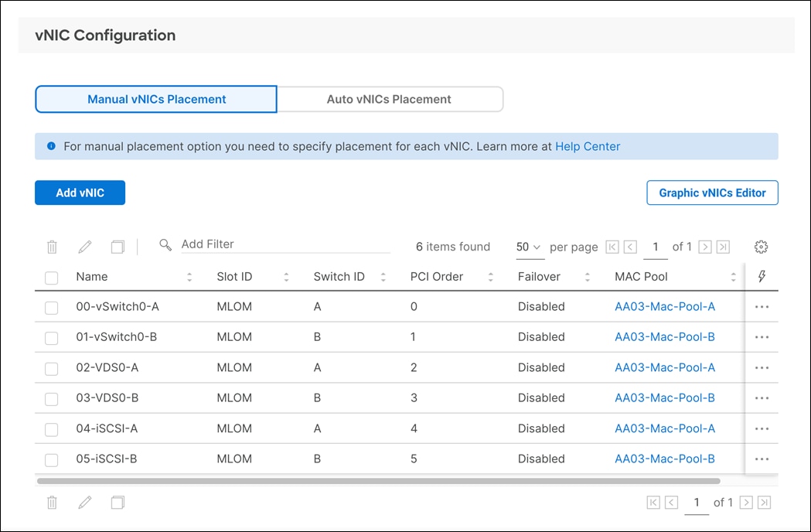Toggle the select-all checkbox in table header
Screen dimensions: 811x532
pos(51,277)
